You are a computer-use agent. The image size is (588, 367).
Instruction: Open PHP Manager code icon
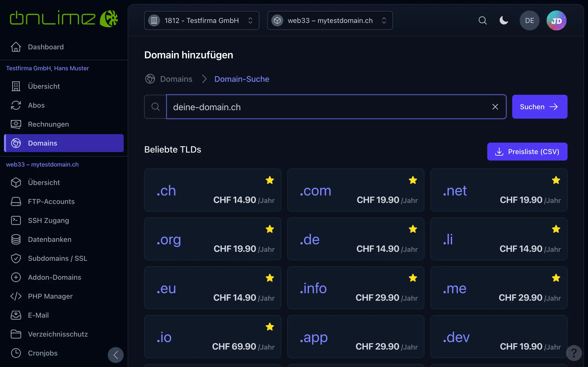point(16,296)
